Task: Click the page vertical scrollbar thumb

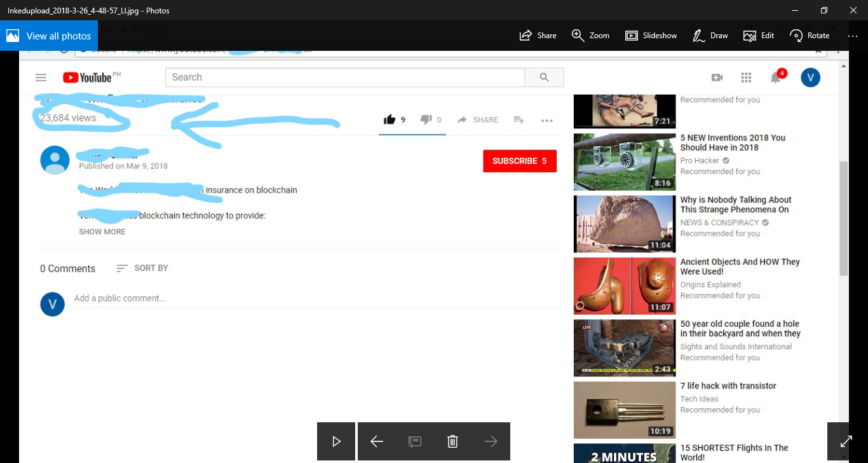Action: [x=844, y=218]
